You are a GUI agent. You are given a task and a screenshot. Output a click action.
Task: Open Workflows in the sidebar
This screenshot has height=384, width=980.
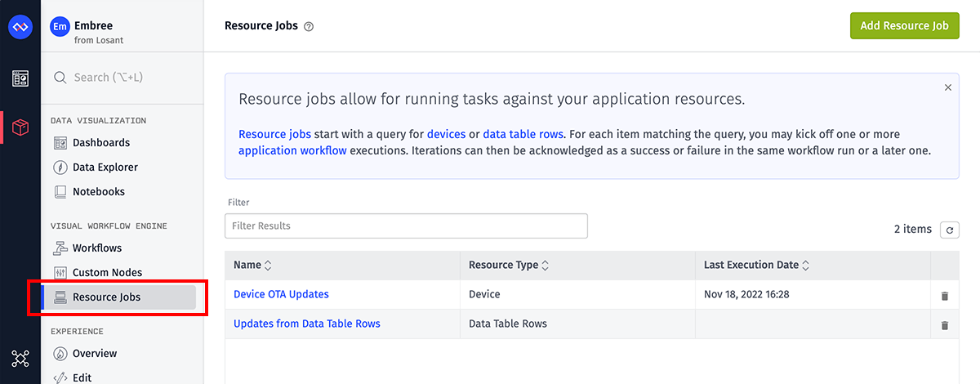click(x=96, y=248)
